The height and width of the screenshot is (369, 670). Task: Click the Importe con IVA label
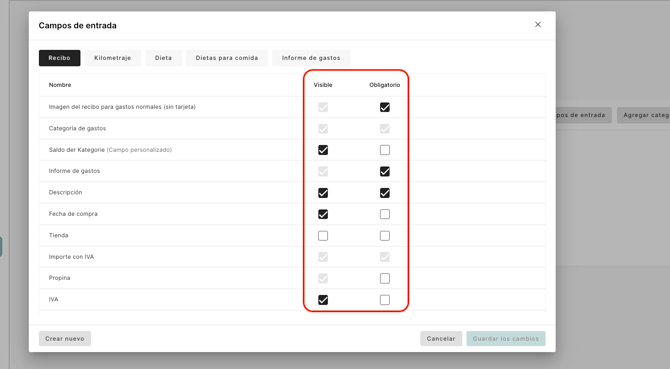(71, 257)
